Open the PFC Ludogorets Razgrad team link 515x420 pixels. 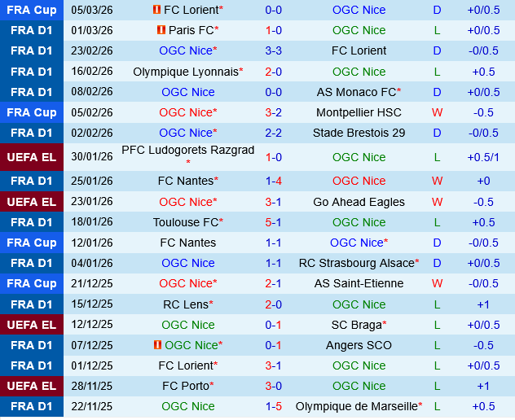tap(188, 150)
